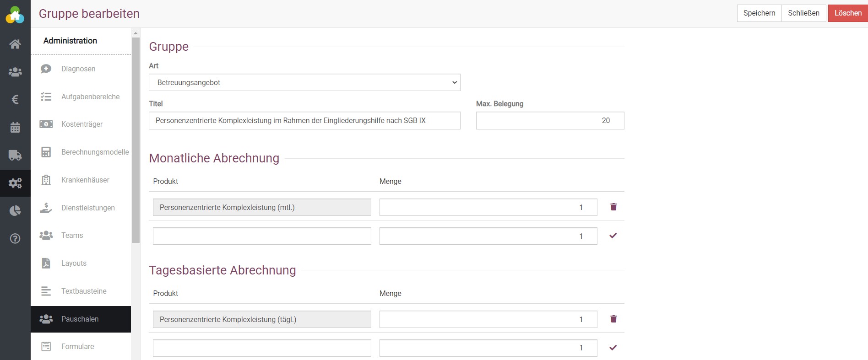This screenshot has width=868, height=360.
Task: Open the Art dropdown showing Betreuungsangebot
Action: 304,82
